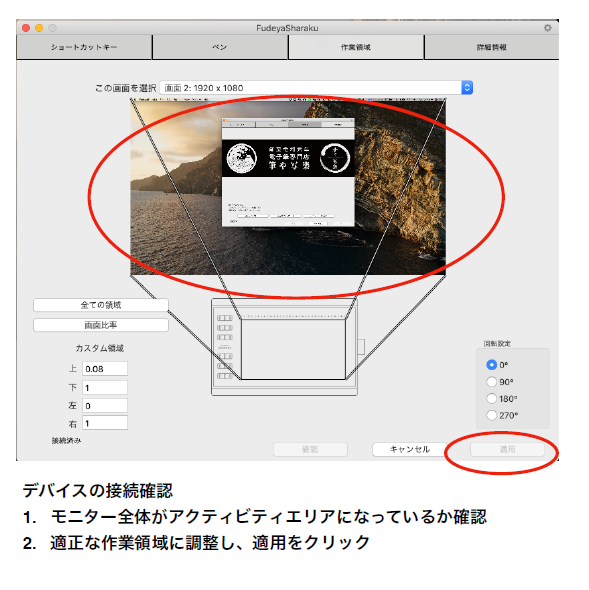
Task: Click the screen preview thumbnail image
Action: (288, 187)
